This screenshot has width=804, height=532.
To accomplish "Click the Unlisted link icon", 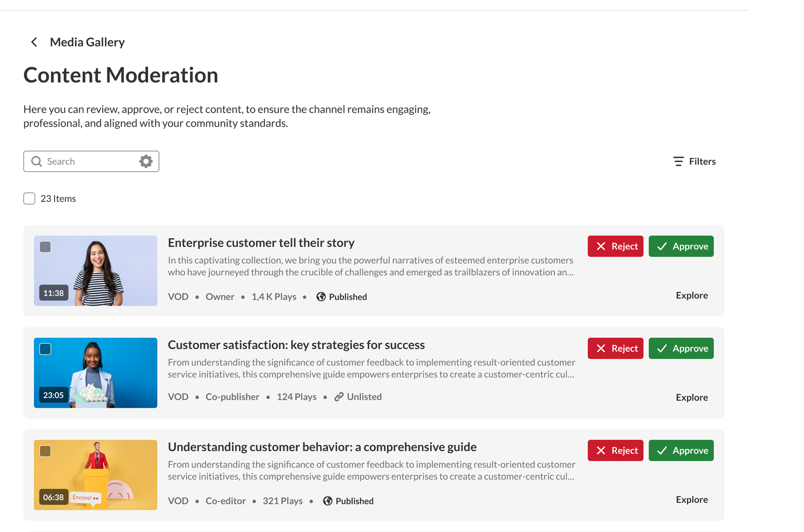I will point(339,397).
